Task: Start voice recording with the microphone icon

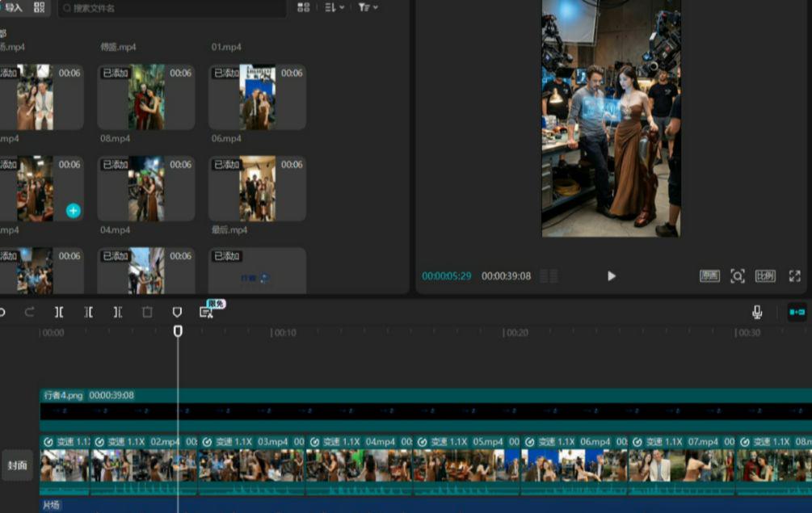Action: [x=757, y=312]
